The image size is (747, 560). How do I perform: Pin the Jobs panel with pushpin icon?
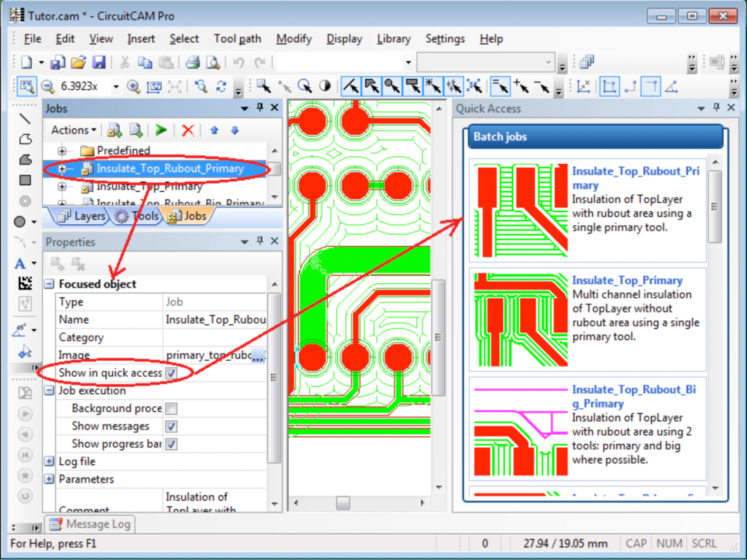tap(259, 108)
